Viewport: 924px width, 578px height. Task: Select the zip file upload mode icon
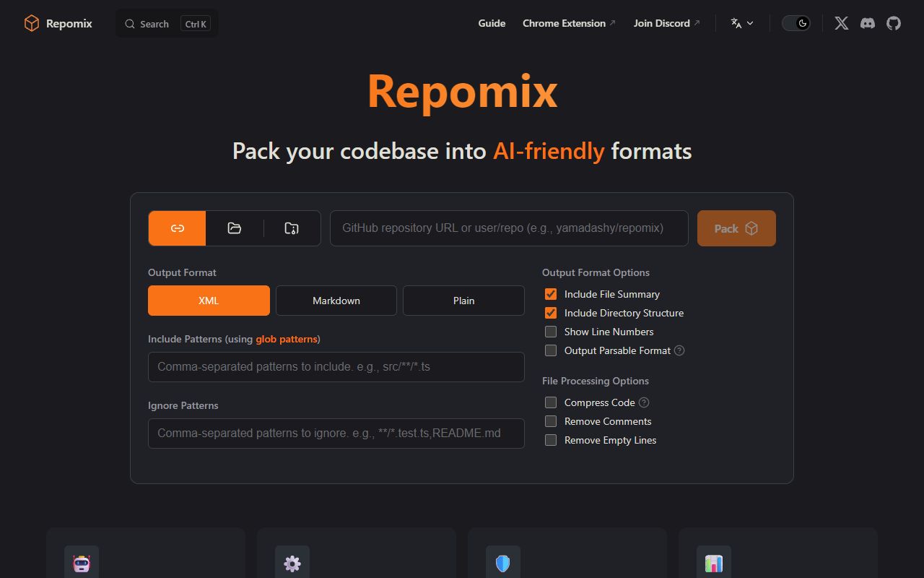291,228
